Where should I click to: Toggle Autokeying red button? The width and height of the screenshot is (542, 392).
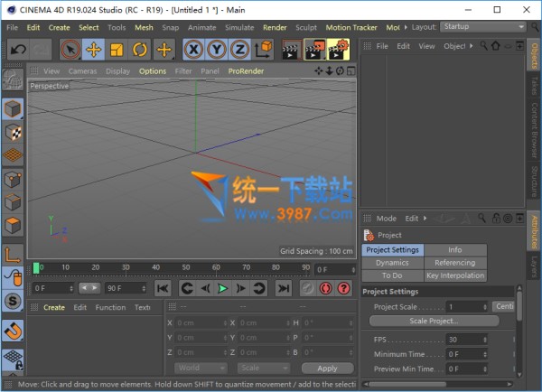click(325, 288)
